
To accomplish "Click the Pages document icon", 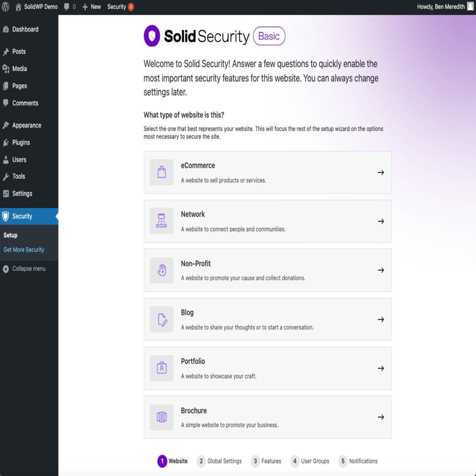I will [x=6, y=86].
